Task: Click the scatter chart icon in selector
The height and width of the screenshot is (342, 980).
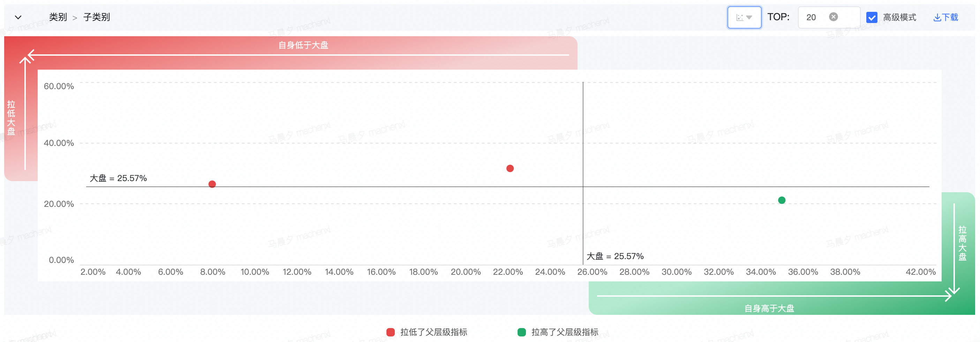Action: coord(740,17)
